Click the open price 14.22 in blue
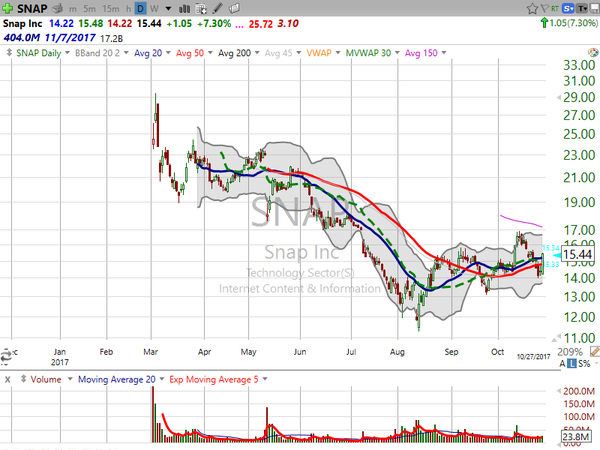 [x=61, y=24]
